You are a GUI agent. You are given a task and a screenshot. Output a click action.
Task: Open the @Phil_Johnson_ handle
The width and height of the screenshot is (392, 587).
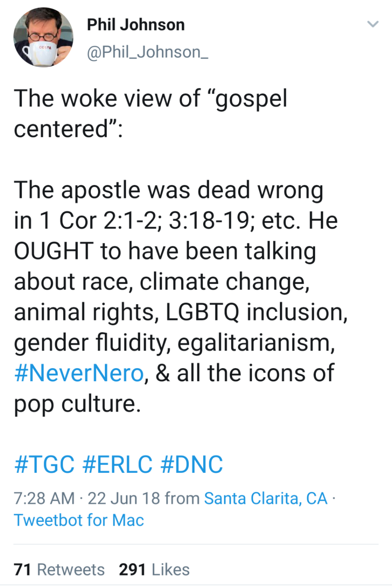click(x=147, y=52)
